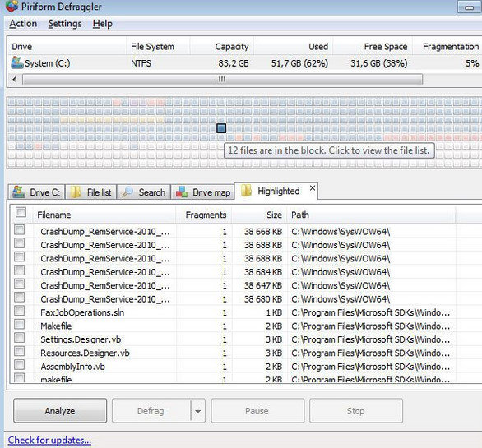Click the Analyze button
Image resolution: width=482 pixels, height=448 pixels.
coord(60,411)
